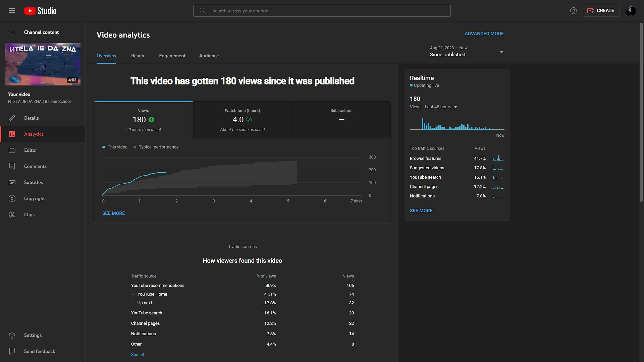Click the Settings gear icon
Image resolution: width=644 pixels, height=362 pixels.
click(12, 335)
